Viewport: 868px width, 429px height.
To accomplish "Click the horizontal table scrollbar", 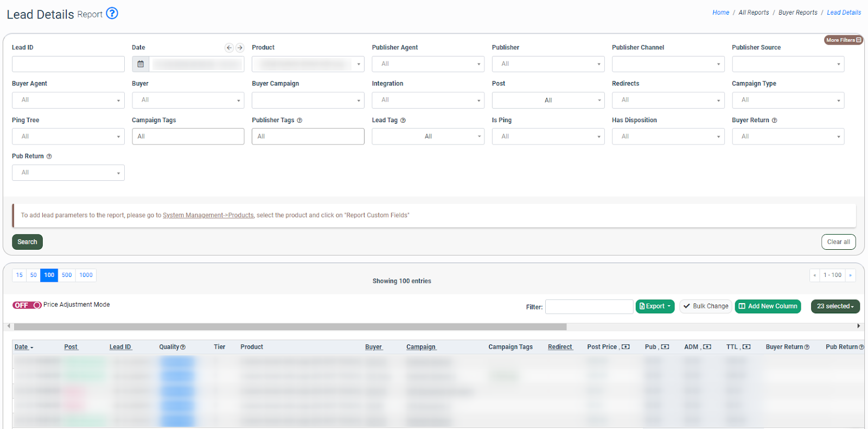I will 290,327.
